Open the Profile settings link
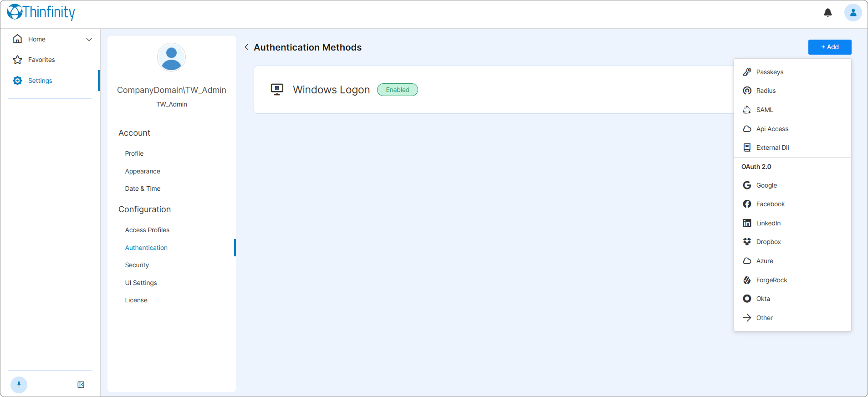Viewport: 868px width, 397px height. click(134, 153)
